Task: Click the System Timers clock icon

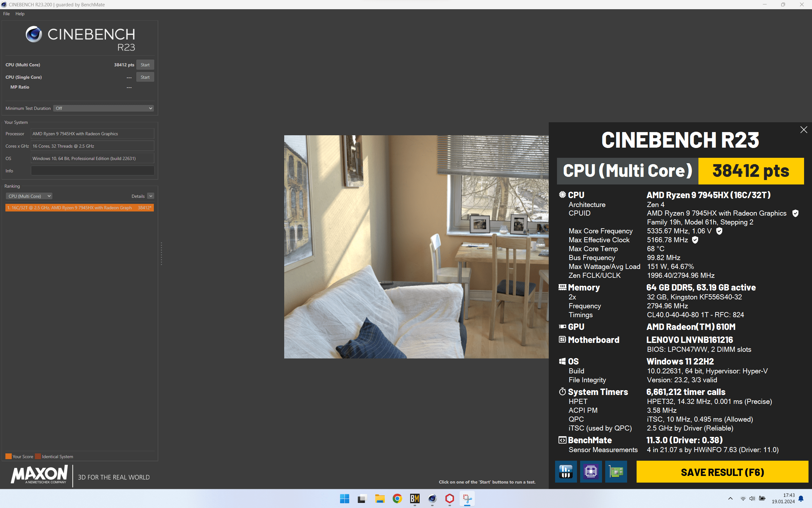Action: [562, 391]
